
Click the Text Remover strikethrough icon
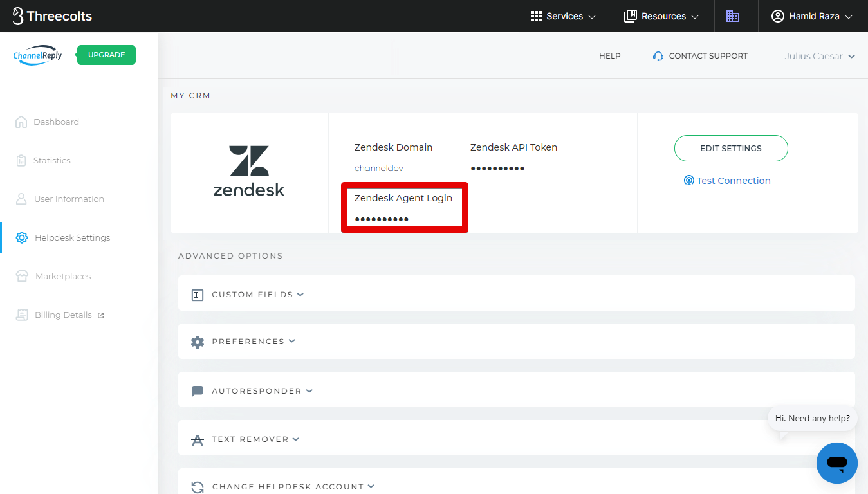coord(198,440)
